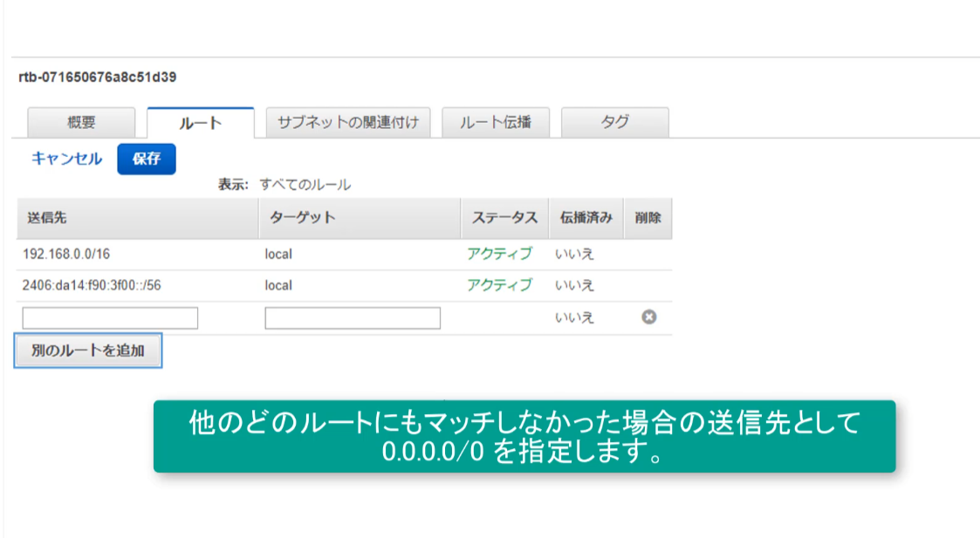Click the 伝播済み column header

click(586, 218)
